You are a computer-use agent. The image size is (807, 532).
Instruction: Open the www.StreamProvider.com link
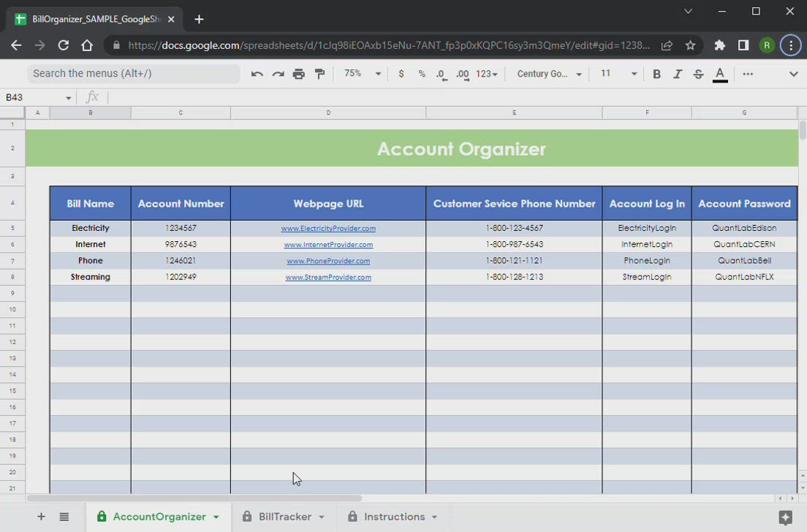(x=328, y=278)
